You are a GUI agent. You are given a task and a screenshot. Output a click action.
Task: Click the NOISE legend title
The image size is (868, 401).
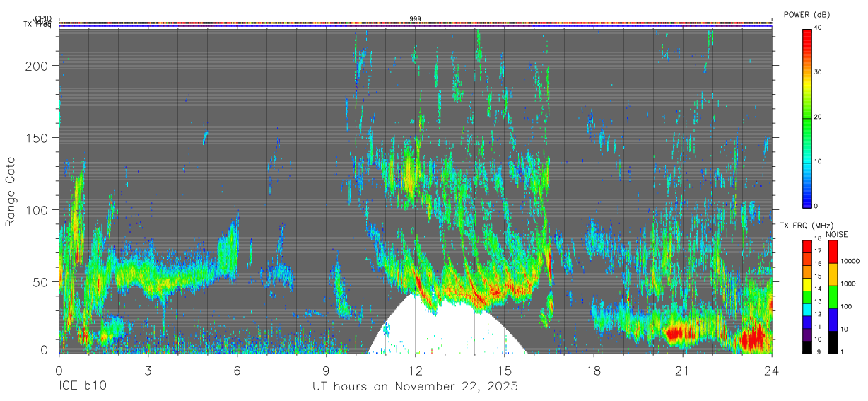(837, 234)
